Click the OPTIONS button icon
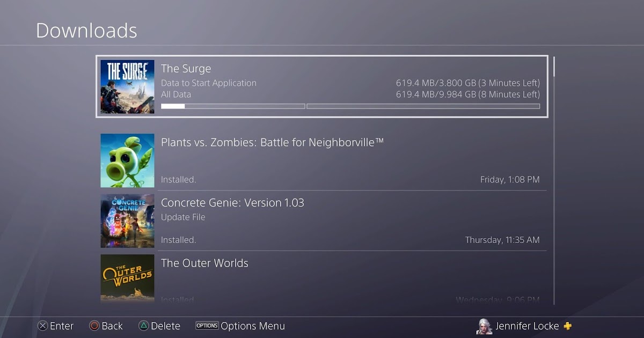Viewport: 644px width, 338px height. (x=207, y=326)
